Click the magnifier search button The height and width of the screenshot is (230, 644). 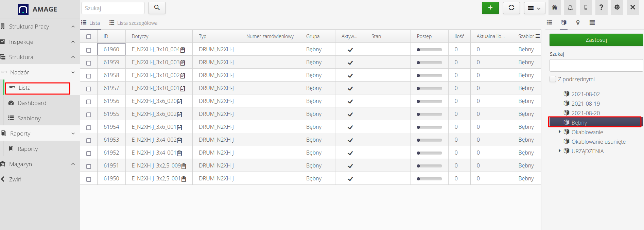[157, 8]
